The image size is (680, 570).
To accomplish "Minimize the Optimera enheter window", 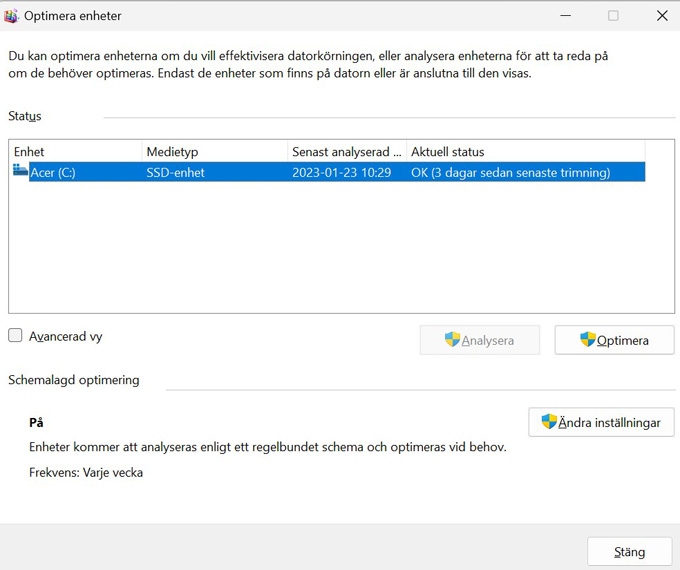I will [565, 16].
